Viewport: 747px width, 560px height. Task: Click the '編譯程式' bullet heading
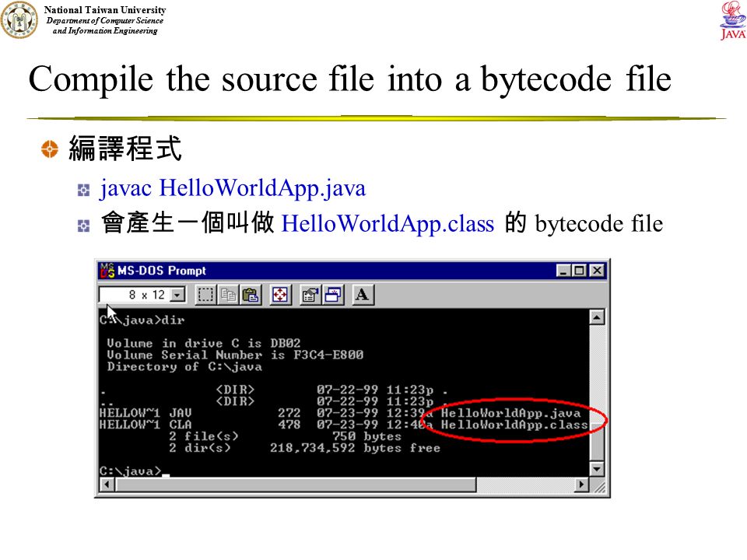[x=125, y=149]
